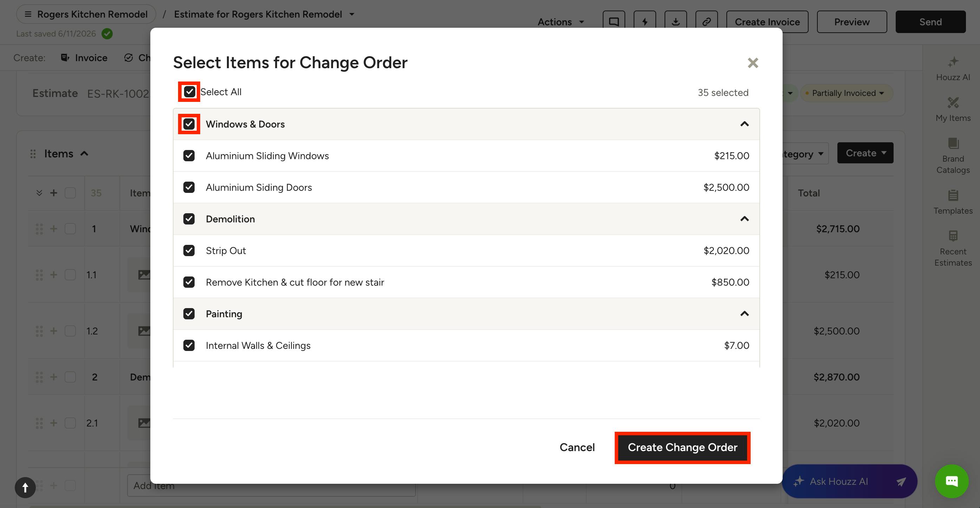Collapse the Windows & Doors section
This screenshot has width=980, height=508.
(744, 124)
